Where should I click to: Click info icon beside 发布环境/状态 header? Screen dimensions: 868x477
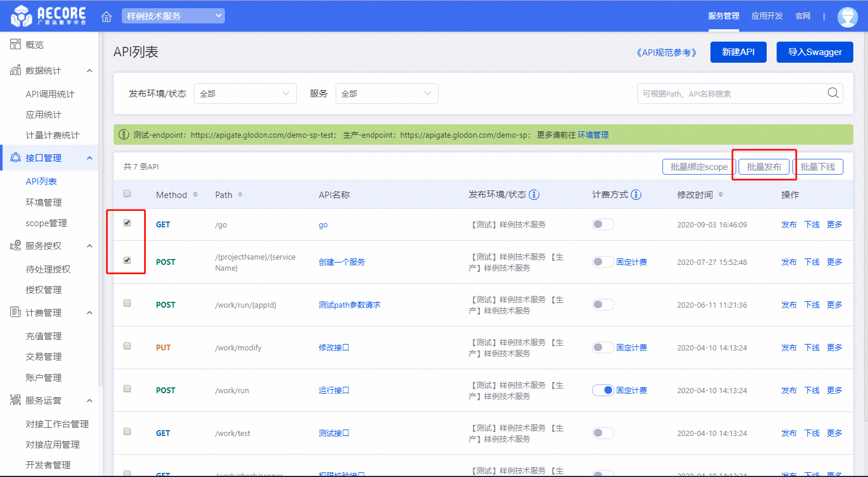tap(534, 195)
